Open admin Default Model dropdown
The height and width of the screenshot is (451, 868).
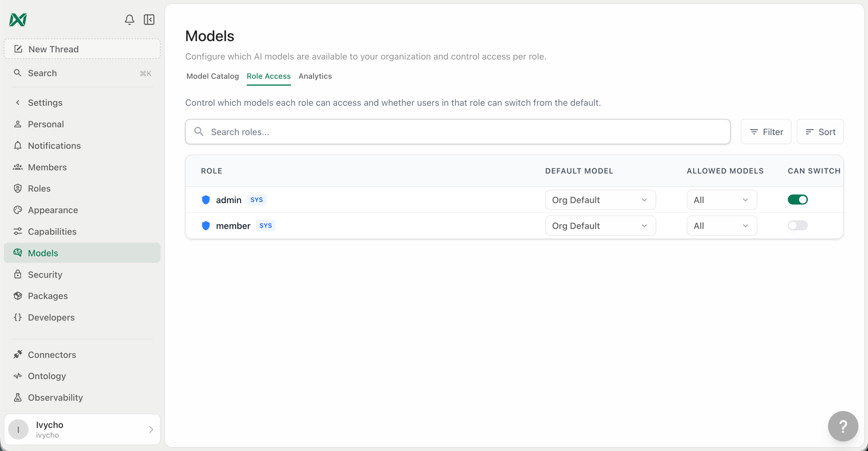pos(600,200)
